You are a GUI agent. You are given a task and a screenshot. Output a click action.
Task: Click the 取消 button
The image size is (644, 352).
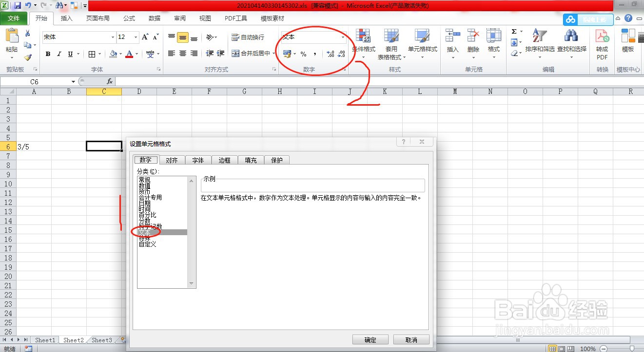[411, 339]
